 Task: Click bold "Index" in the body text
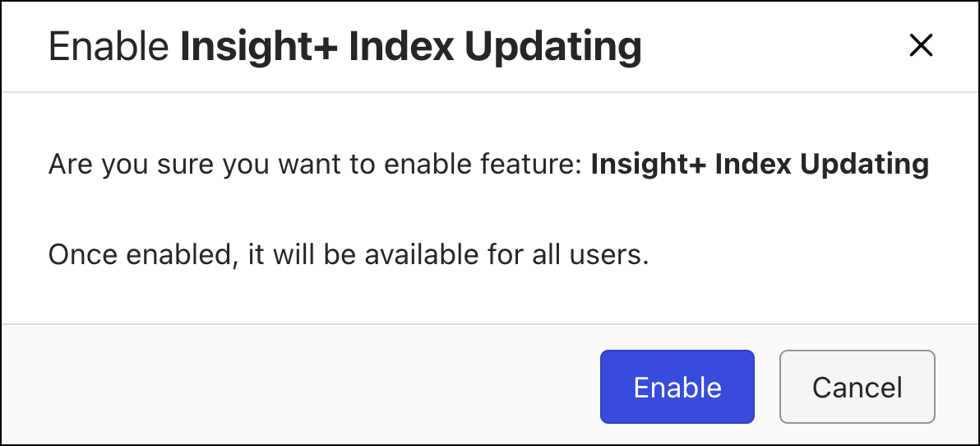753,165
